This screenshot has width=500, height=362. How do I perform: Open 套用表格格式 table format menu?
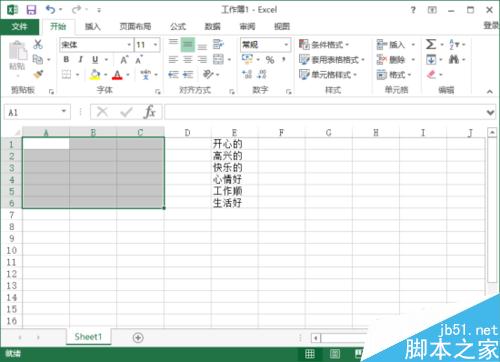pyautogui.click(x=331, y=60)
